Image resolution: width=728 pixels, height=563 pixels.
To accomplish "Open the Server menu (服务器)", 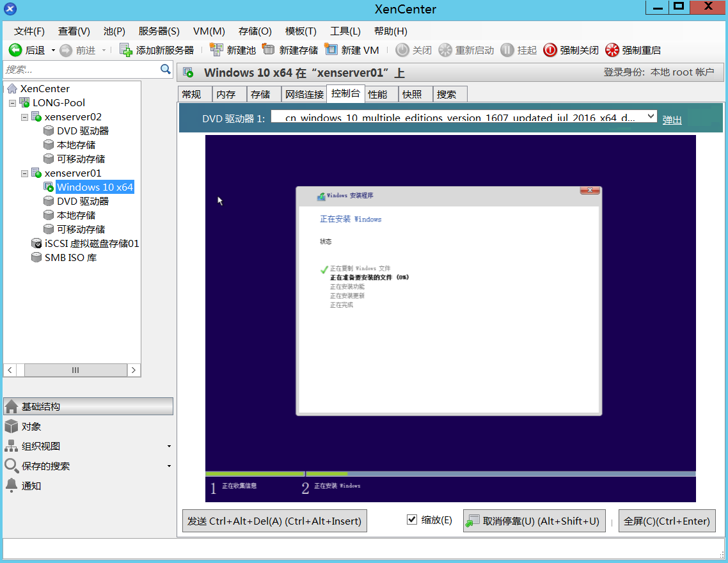I will click(x=159, y=31).
